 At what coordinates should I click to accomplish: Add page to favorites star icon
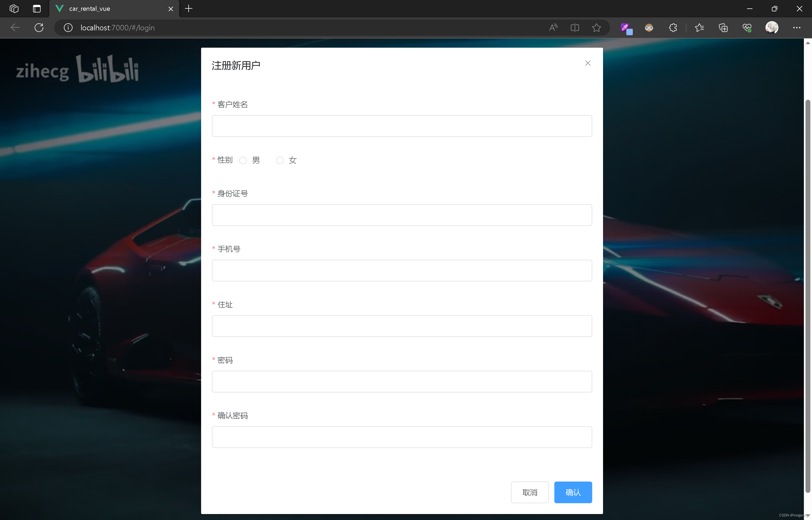[x=597, y=28]
